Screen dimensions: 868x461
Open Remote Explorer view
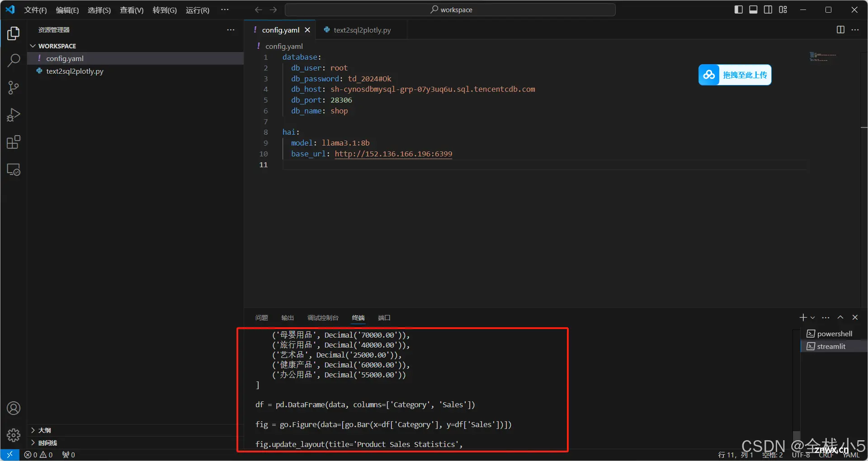click(x=14, y=170)
